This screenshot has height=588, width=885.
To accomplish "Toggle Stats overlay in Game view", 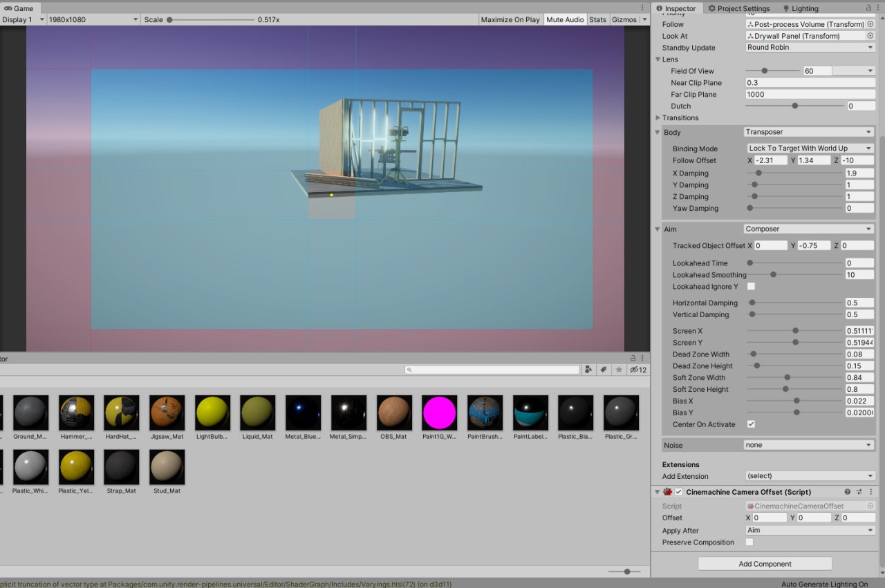I will (597, 19).
